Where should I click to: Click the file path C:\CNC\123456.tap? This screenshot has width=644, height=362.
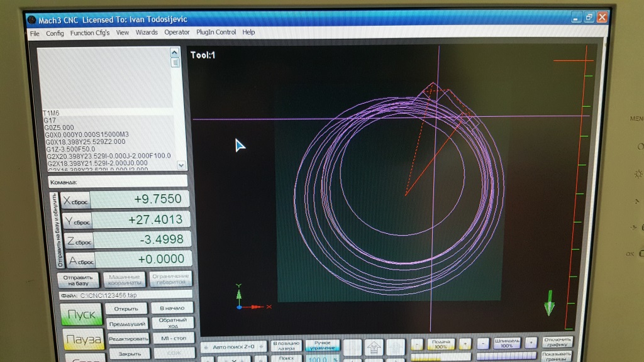108,295
